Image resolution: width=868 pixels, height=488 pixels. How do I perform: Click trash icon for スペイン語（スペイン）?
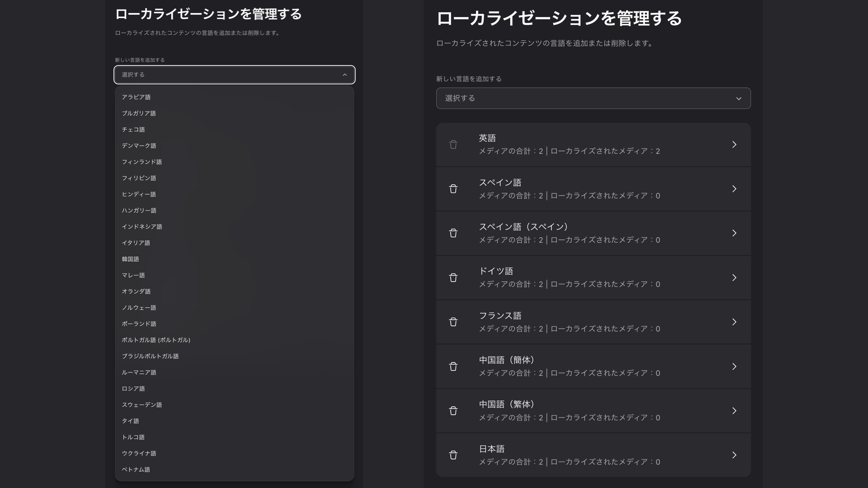click(x=453, y=233)
